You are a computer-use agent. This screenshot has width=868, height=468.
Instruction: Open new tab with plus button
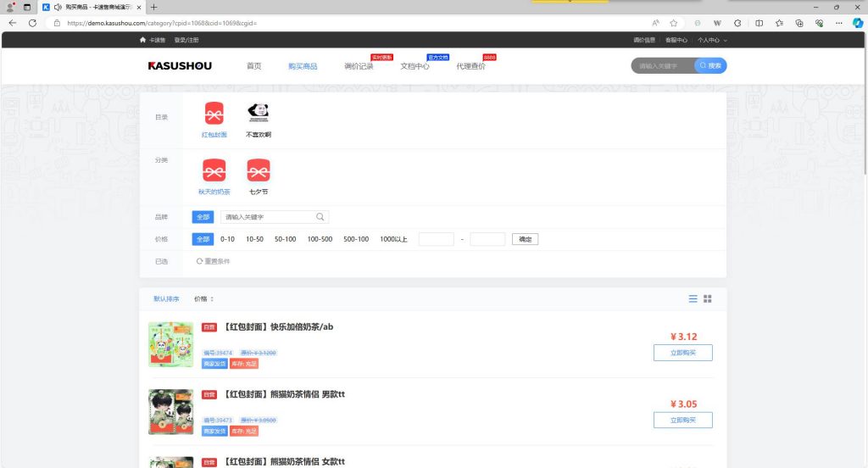click(x=154, y=7)
